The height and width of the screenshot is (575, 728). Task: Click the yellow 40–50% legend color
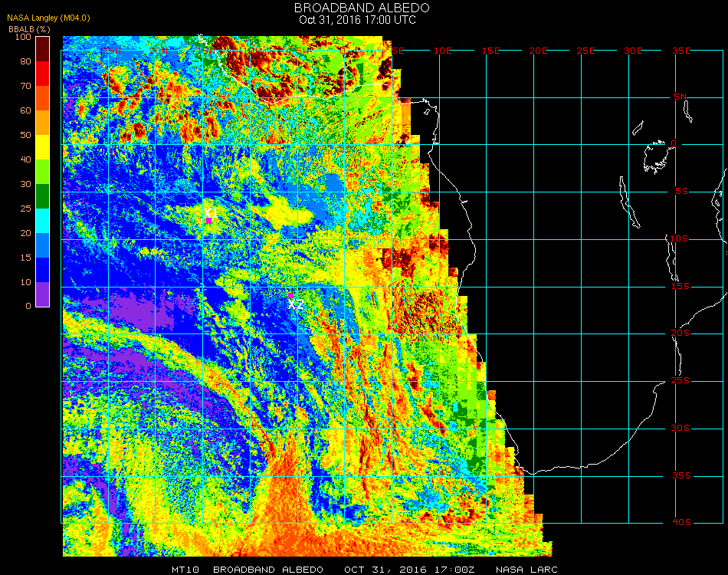pyautogui.click(x=43, y=146)
